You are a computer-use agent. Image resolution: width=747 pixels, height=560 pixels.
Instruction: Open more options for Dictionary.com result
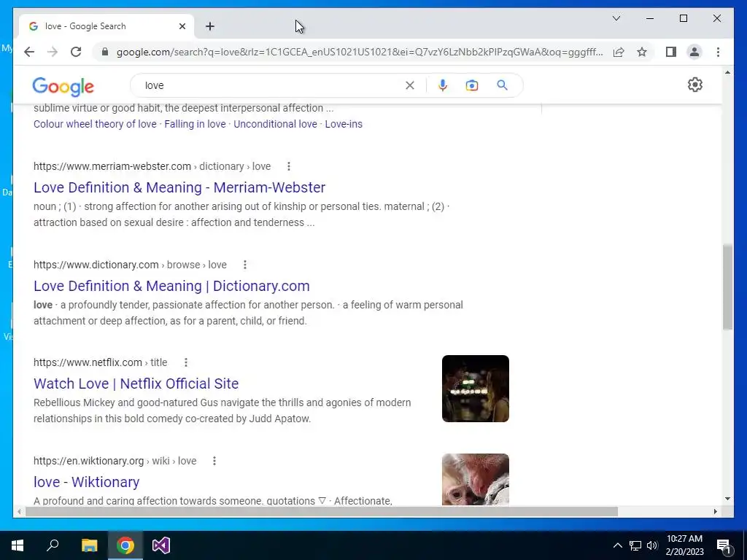point(245,265)
